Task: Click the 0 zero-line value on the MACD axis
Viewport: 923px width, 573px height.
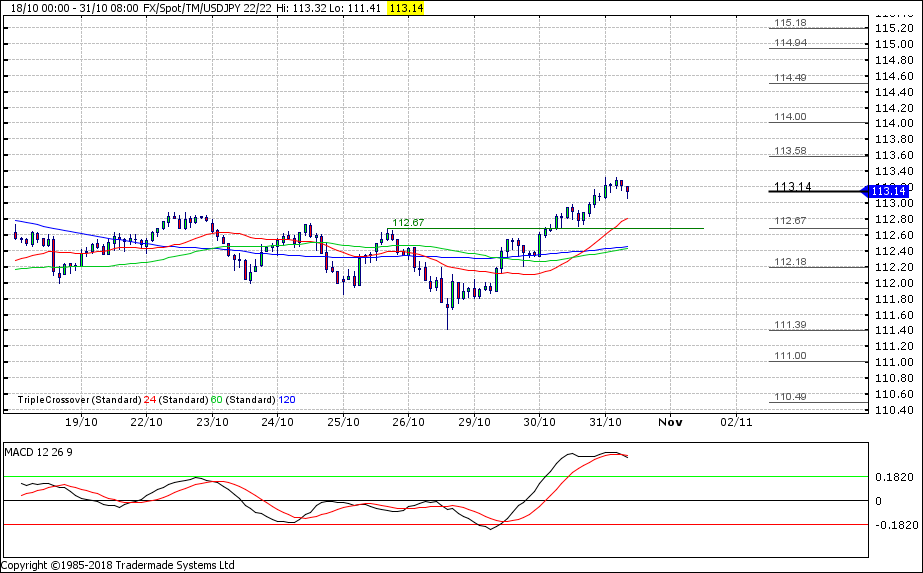Action: click(x=878, y=501)
